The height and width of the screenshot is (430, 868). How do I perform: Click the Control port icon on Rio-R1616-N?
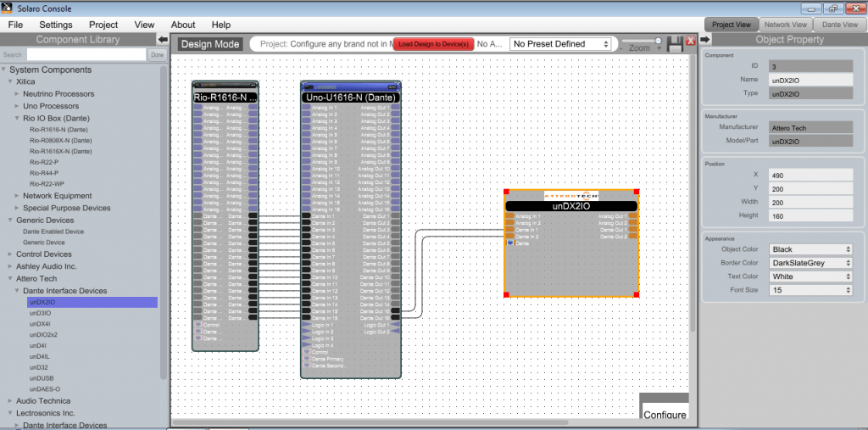click(198, 325)
